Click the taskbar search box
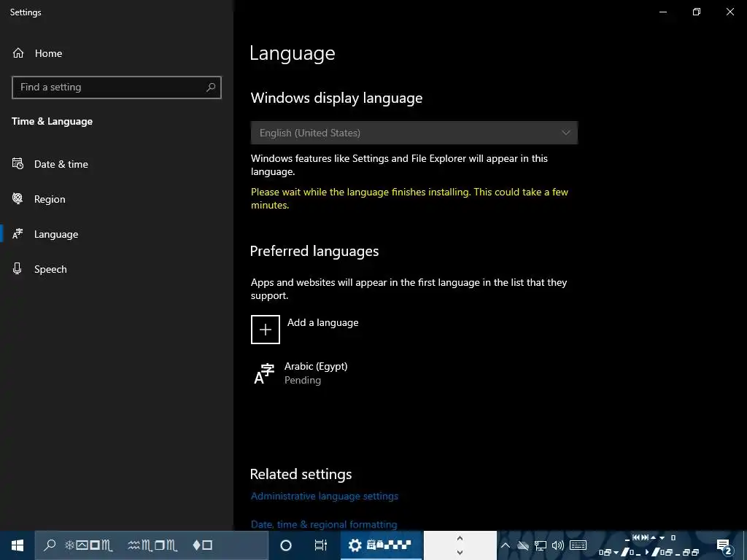The image size is (747, 560). (x=152, y=545)
